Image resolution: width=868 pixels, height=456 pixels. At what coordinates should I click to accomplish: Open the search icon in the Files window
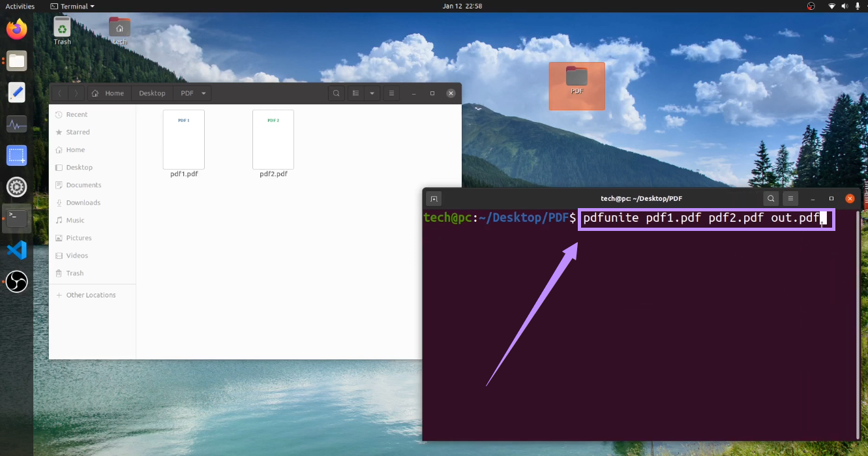click(336, 93)
